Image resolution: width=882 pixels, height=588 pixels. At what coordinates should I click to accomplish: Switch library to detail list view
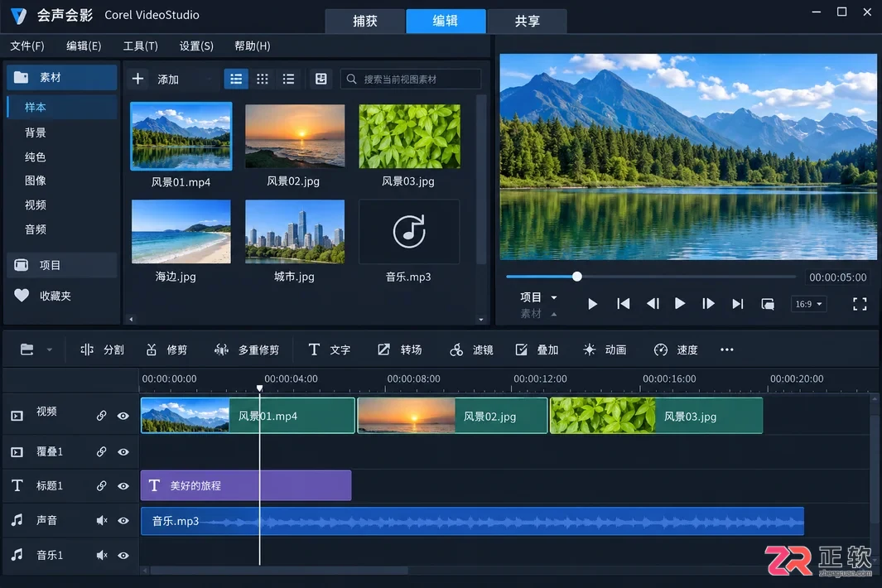pyautogui.click(x=288, y=80)
